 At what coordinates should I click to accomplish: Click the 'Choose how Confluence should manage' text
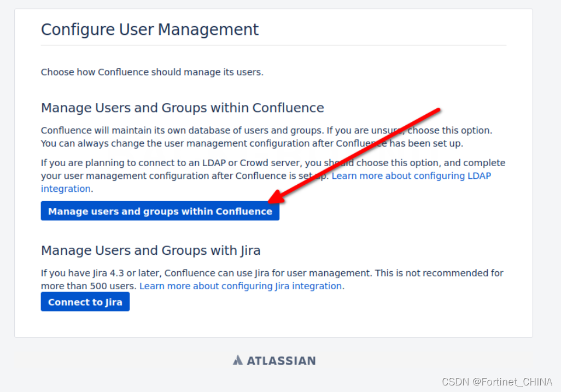(x=152, y=72)
